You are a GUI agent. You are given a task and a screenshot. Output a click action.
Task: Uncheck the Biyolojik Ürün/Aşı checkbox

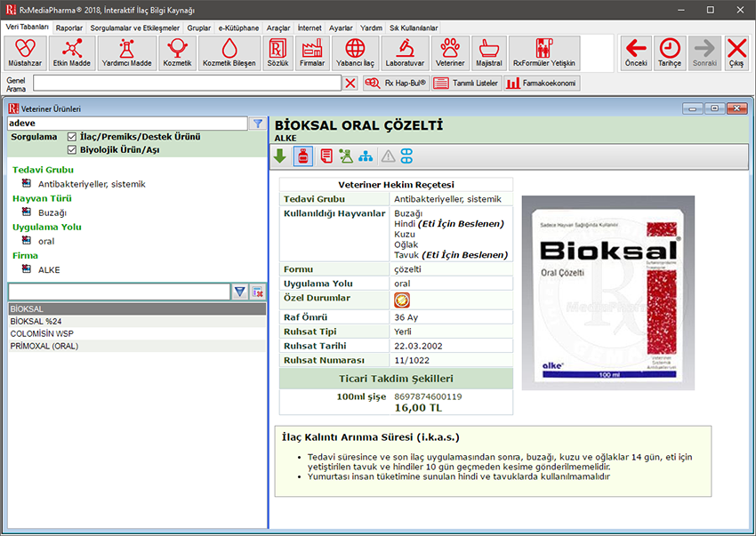[x=73, y=149]
